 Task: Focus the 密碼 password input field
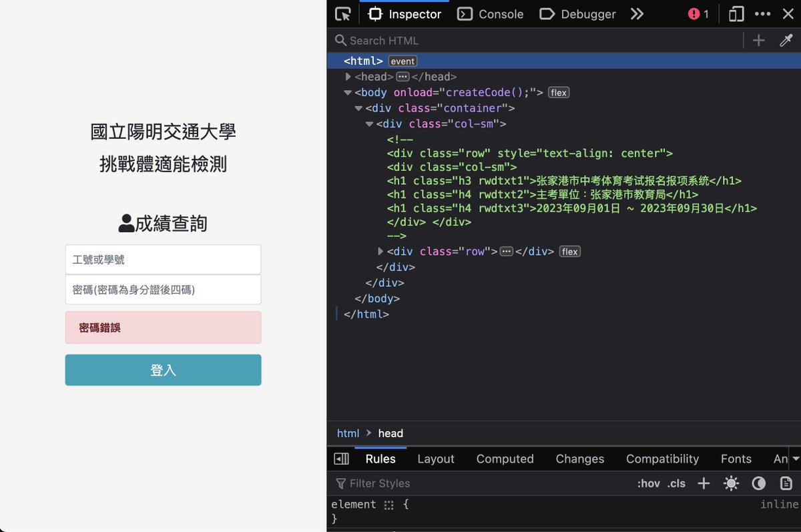coord(163,290)
